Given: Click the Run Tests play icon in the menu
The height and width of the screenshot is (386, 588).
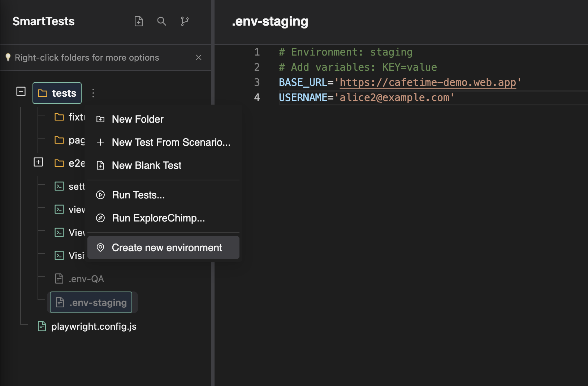Looking at the screenshot, I should (x=100, y=195).
